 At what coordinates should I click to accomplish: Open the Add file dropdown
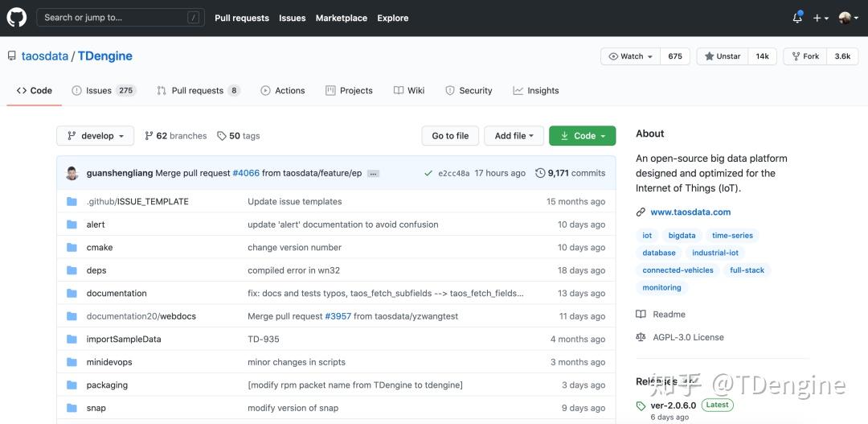514,136
